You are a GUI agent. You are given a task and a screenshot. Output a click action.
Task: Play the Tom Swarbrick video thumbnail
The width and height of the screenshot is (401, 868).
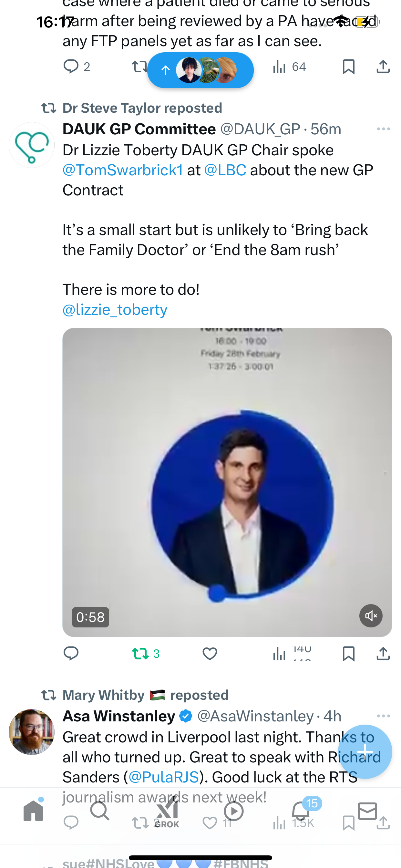(227, 482)
